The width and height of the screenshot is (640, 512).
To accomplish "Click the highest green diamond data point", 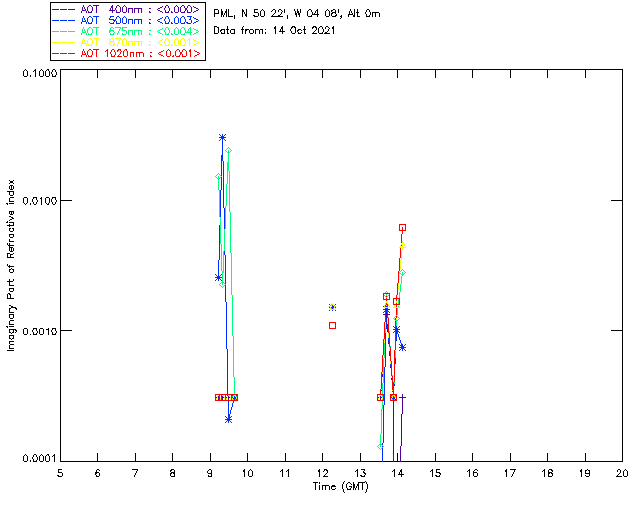I will [x=229, y=151].
